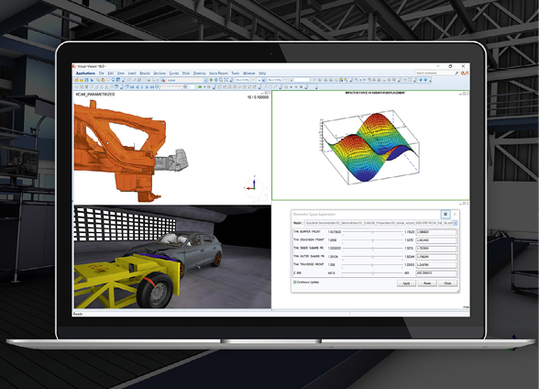Jump animation to the last frame
The width and height of the screenshot is (539, 389).
point(152,87)
